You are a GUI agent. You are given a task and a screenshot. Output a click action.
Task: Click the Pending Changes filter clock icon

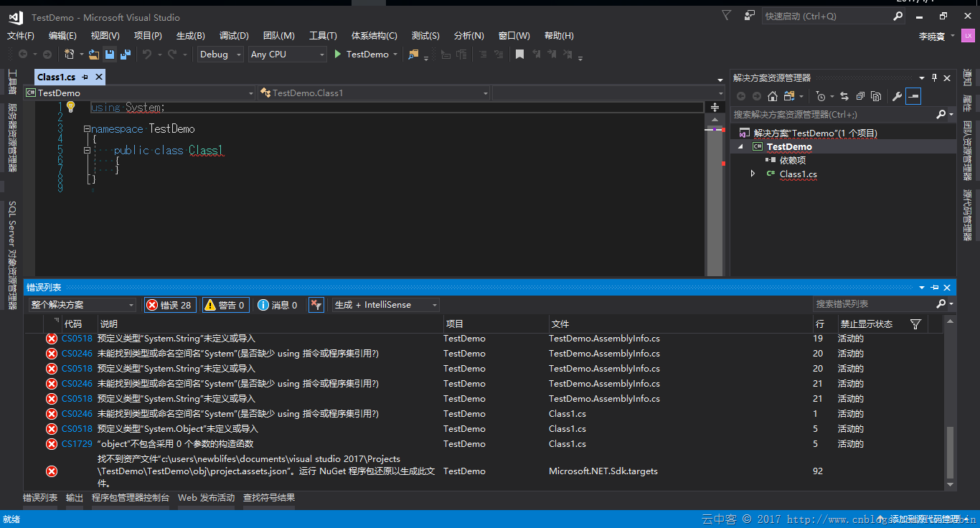[x=821, y=96]
